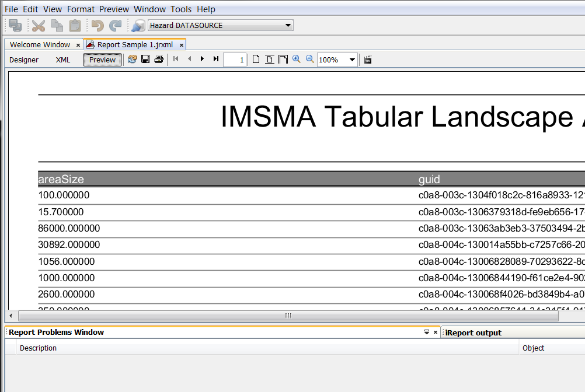Zoom in on report preview

pyautogui.click(x=297, y=60)
